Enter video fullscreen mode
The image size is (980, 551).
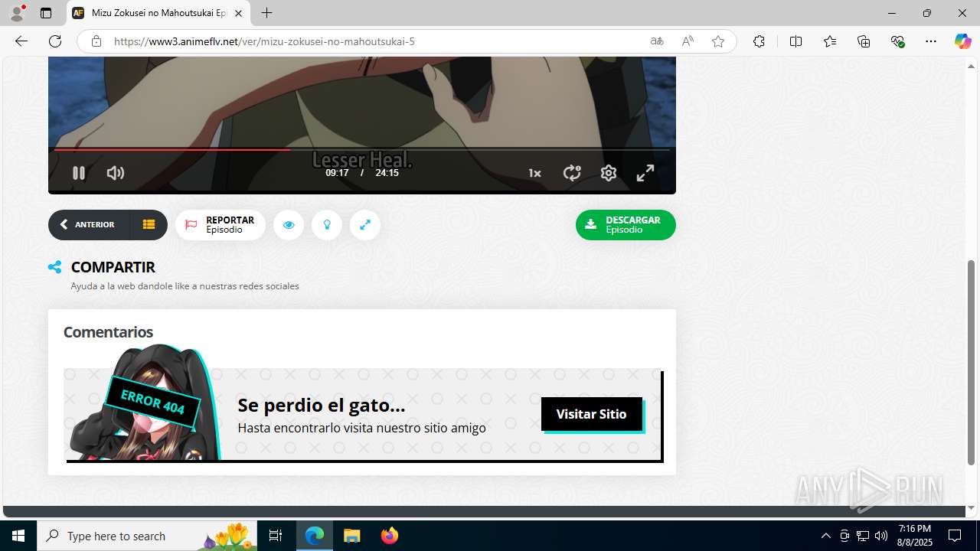645,173
